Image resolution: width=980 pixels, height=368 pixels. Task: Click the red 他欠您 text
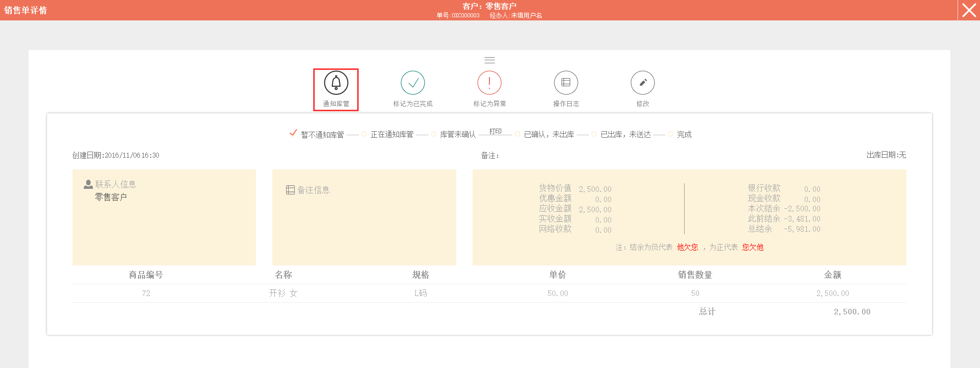[x=687, y=248]
